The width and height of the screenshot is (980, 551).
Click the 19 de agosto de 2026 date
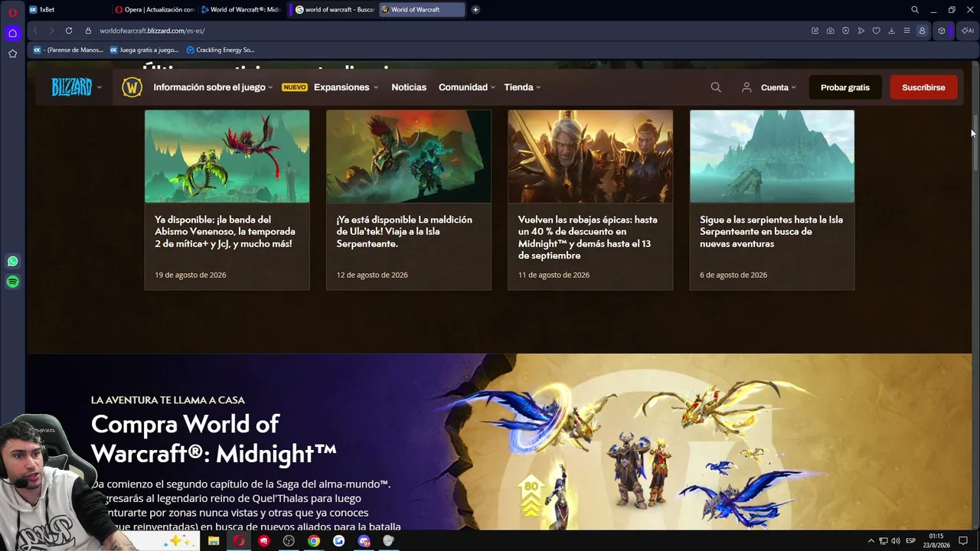coord(191,275)
